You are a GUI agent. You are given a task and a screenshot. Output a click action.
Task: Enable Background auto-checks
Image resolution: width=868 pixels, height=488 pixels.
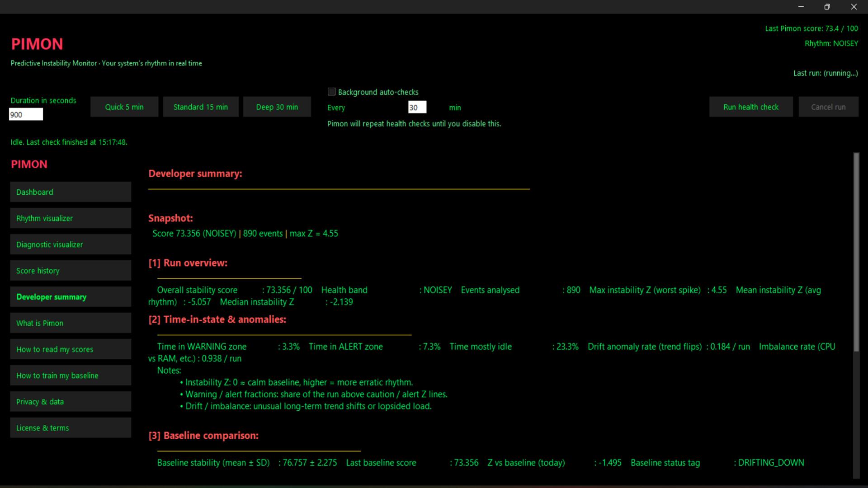[x=331, y=91]
